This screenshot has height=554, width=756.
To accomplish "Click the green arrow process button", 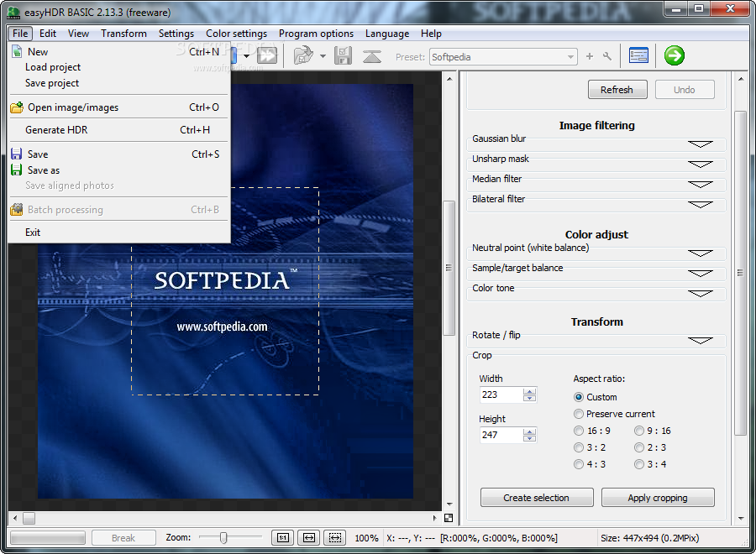I will point(674,55).
